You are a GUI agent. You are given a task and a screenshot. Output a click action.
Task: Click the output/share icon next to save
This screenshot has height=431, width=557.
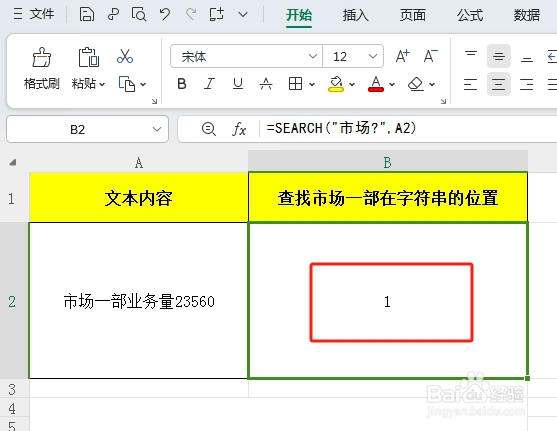pos(113,14)
